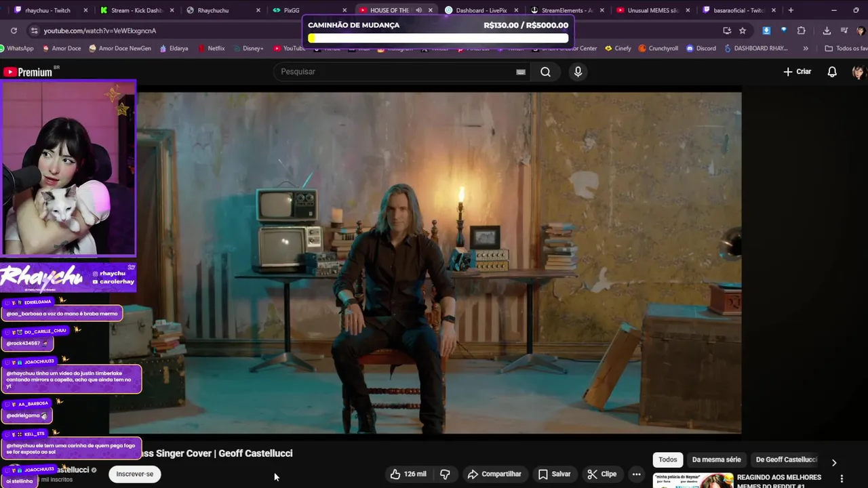Open the DASHBOARD RHAY bookmark
This screenshot has width=868, height=488.
pyautogui.click(x=756, y=48)
